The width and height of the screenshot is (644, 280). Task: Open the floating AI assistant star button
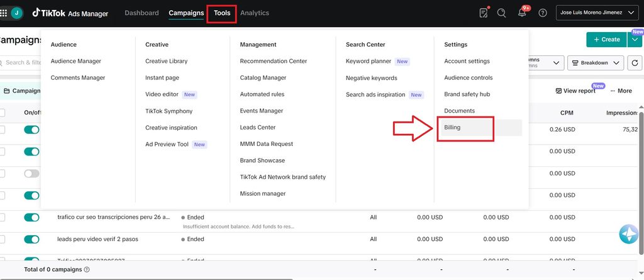(x=629, y=234)
